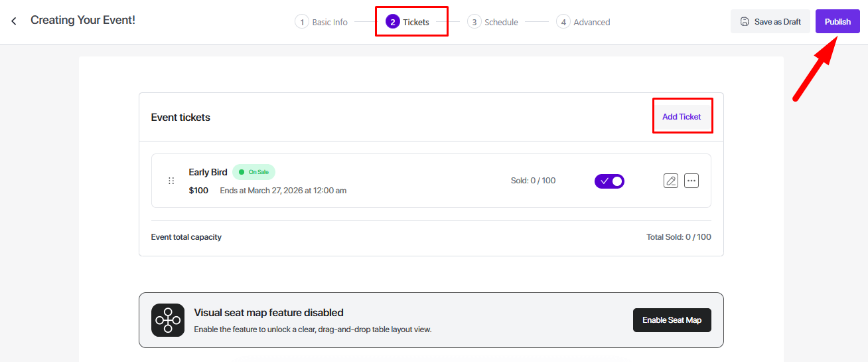Click the back arrow beside the page title
The image size is (868, 362).
14,21
